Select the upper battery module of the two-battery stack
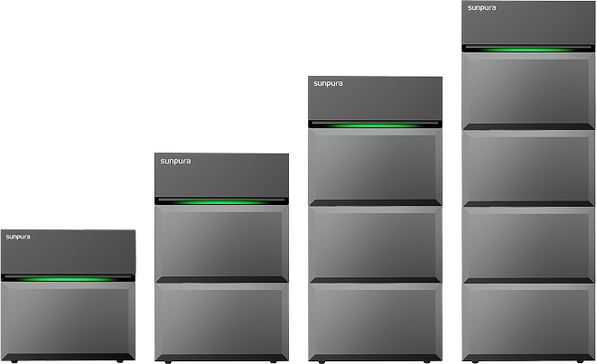The image size is (597, 364). point(222,242)
